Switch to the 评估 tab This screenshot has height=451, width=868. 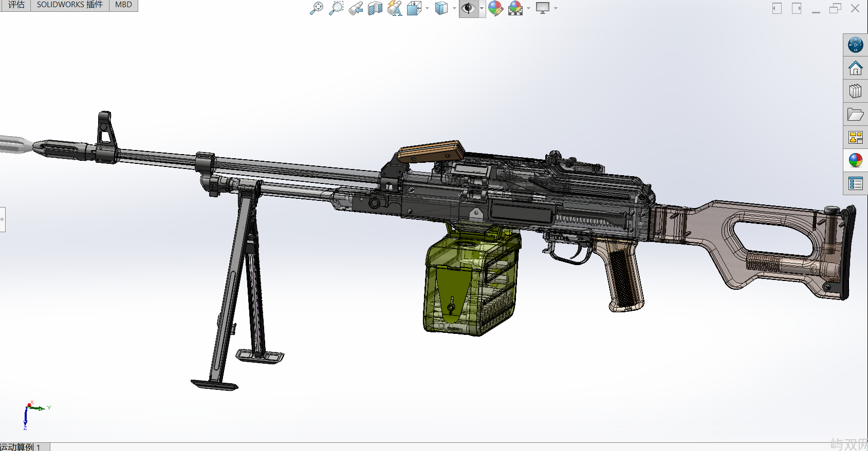pyautogui.click(x=16, y=5)
